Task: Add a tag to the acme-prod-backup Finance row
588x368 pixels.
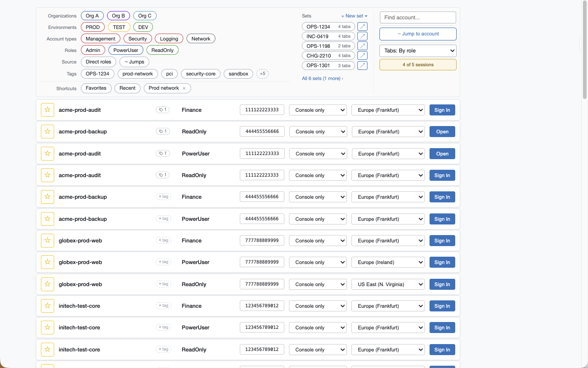Action: tap(164, 197)
